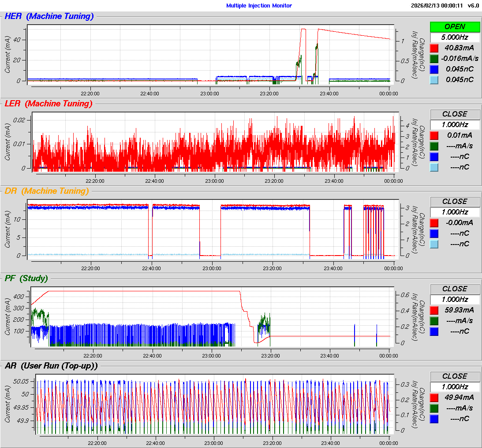This screenshot has width=482, height=448.
Task: Click the HER (Machine Tuning) panel title
Action: (x=49, y=16)
